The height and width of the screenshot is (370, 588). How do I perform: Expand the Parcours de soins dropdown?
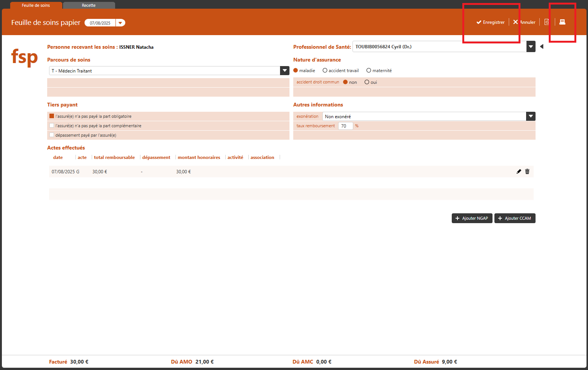(285, 71)
